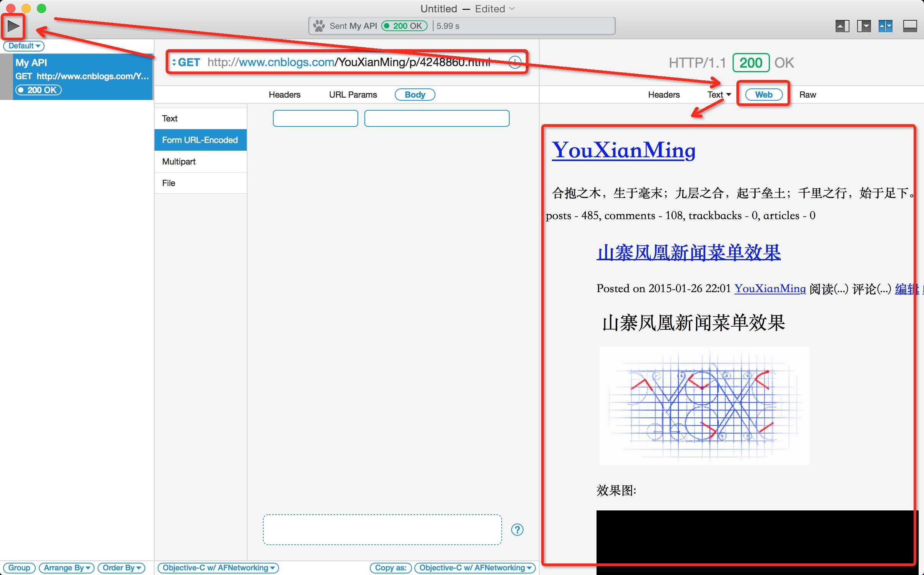Open the 山寨凤凰新闻菜单效果 post link

pos(688,253)
